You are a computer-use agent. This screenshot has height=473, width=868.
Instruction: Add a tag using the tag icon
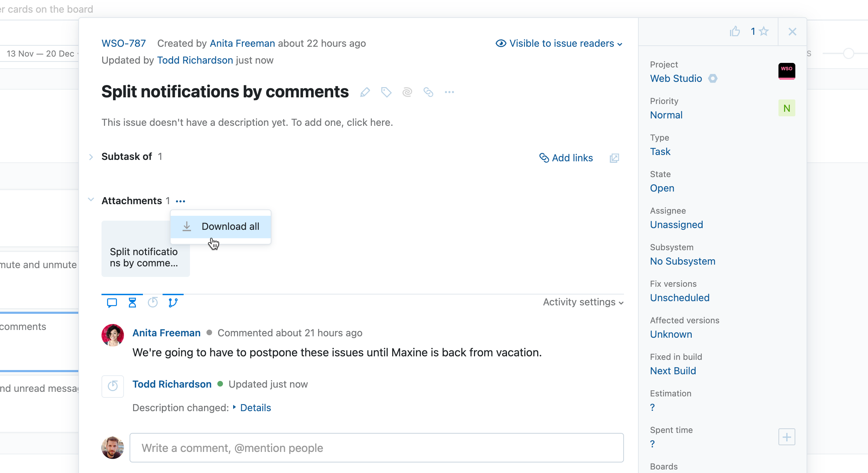coord(386,92)
